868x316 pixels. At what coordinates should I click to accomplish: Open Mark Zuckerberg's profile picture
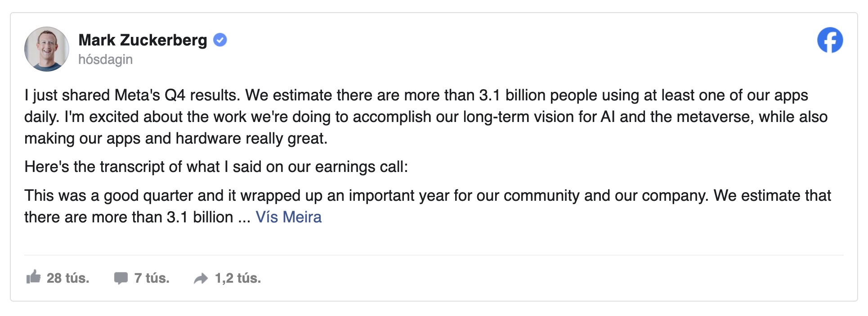(x=47, y=49)
